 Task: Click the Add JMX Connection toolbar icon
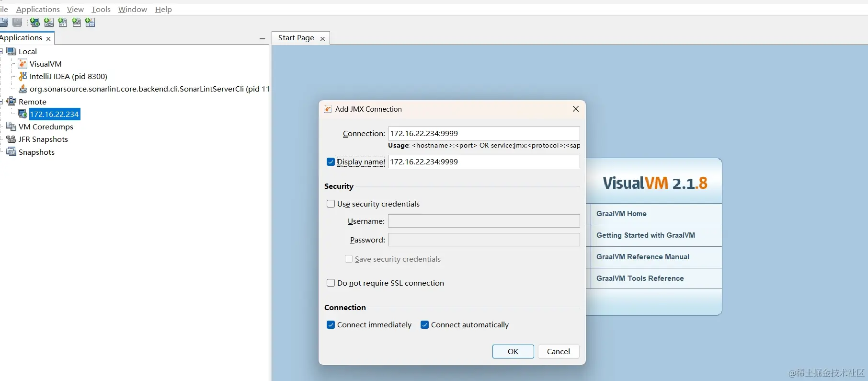pyautogui.click(x=48, y=23)
